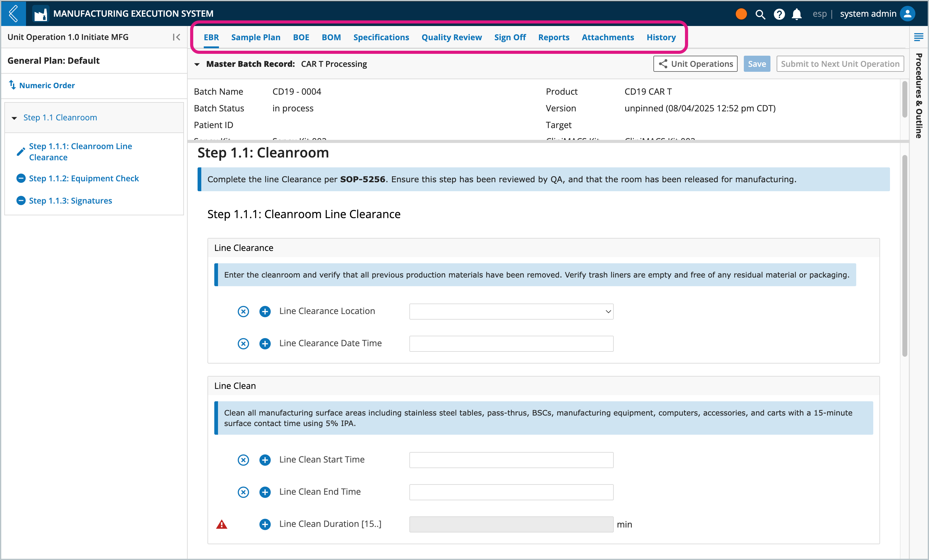
Task: Switch to the BOM tab
Action: (331, 37)
